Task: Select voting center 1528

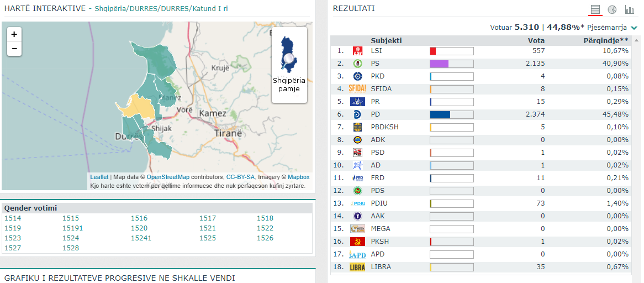Action: coord(71,248)
